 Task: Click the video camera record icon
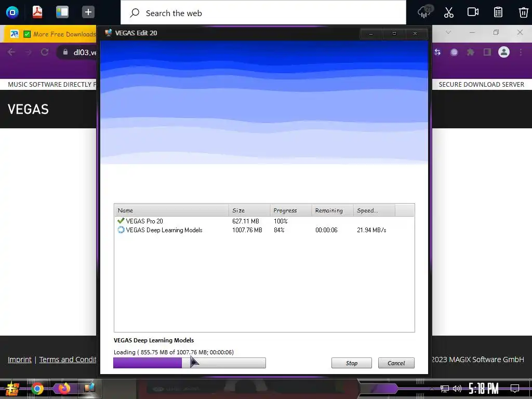[473, 12]
